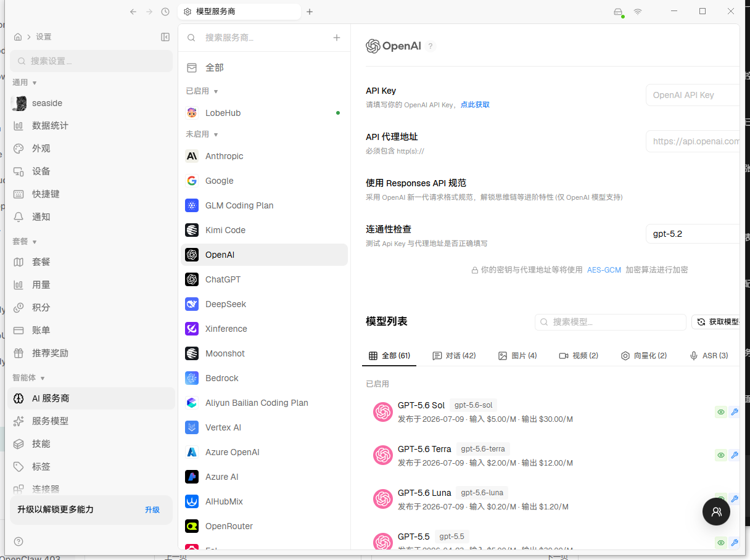Focus the OpenAI API Key field
The image size is (750, 560).
pyautogui.click(x=692, y=95)
